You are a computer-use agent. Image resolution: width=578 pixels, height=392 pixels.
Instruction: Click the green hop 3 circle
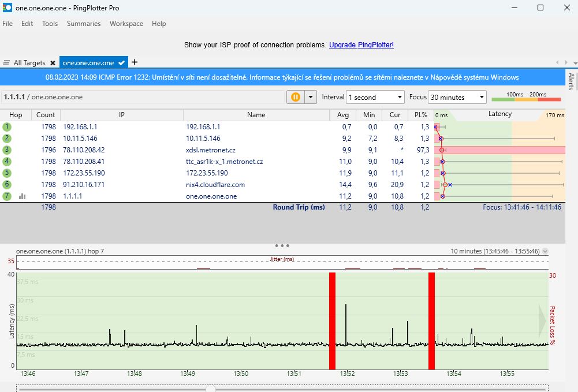pos(7,150)
